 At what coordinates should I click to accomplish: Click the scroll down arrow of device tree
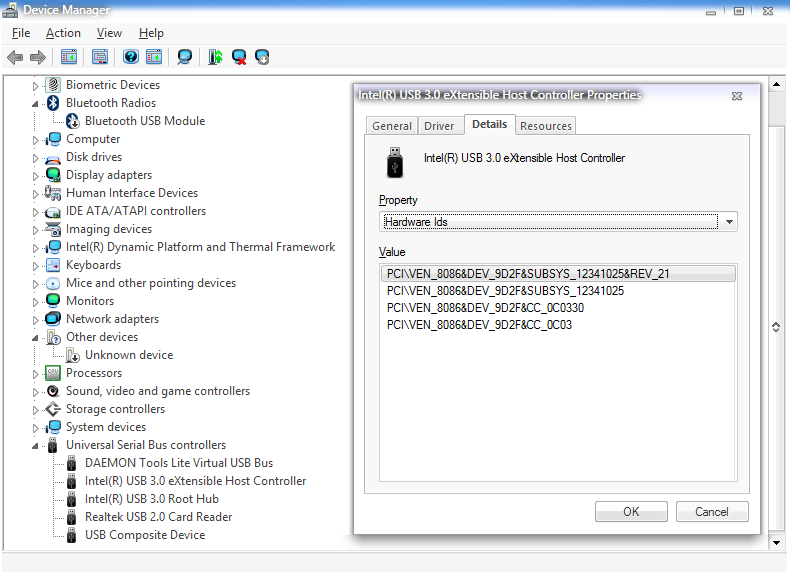click(x=776, y=543)
